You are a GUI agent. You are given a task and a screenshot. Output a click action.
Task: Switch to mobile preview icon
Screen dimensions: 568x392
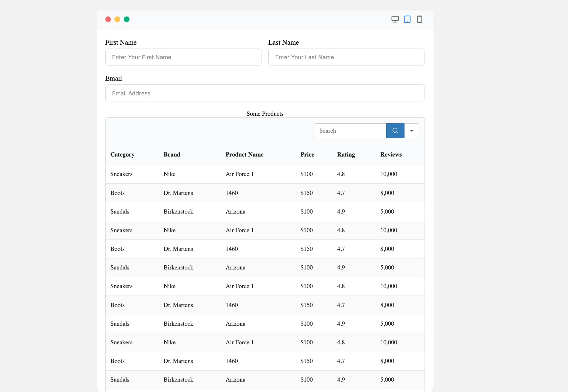click(x=419, y=19)
